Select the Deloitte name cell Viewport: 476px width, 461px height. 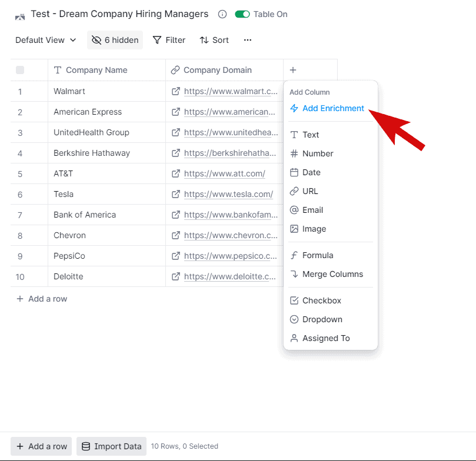[106, 276]
